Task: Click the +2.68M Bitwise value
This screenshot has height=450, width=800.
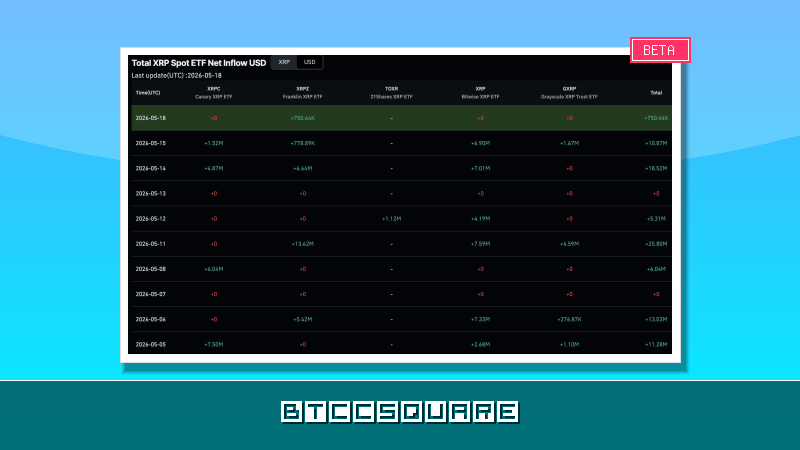Action: click(480, 344)
